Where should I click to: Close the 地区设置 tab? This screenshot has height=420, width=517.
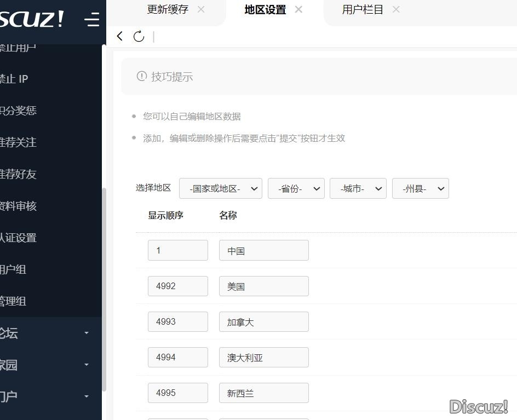tap(298, 9)
